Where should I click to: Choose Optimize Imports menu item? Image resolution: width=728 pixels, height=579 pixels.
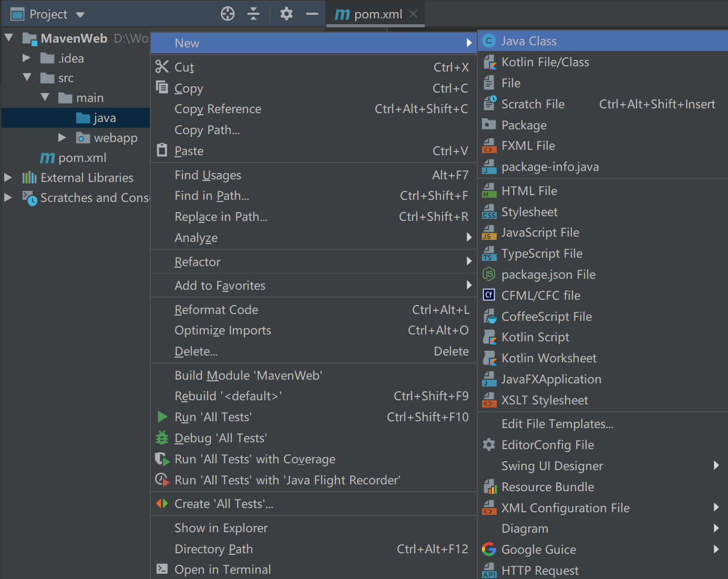[x=314, y=330]
